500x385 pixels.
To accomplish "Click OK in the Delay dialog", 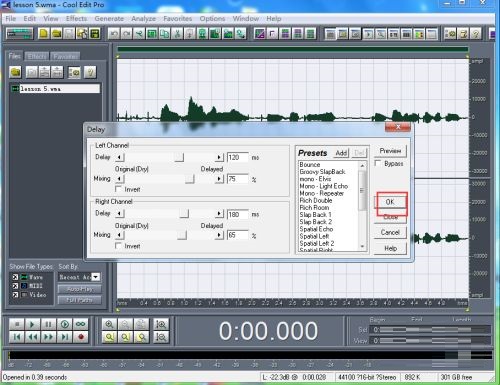I will click(x=390, y=202).
